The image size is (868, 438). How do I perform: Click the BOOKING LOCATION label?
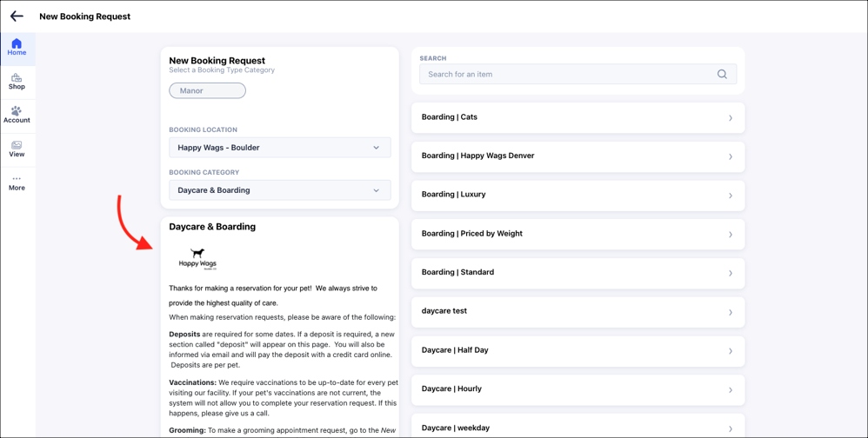204,130
